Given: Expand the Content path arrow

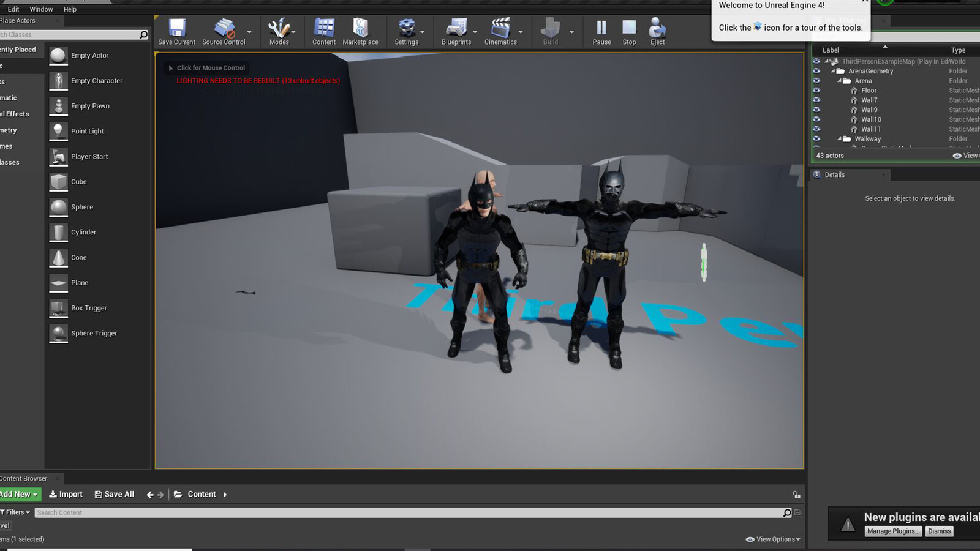Looking at the screenshot, I should tap(225, 495).
